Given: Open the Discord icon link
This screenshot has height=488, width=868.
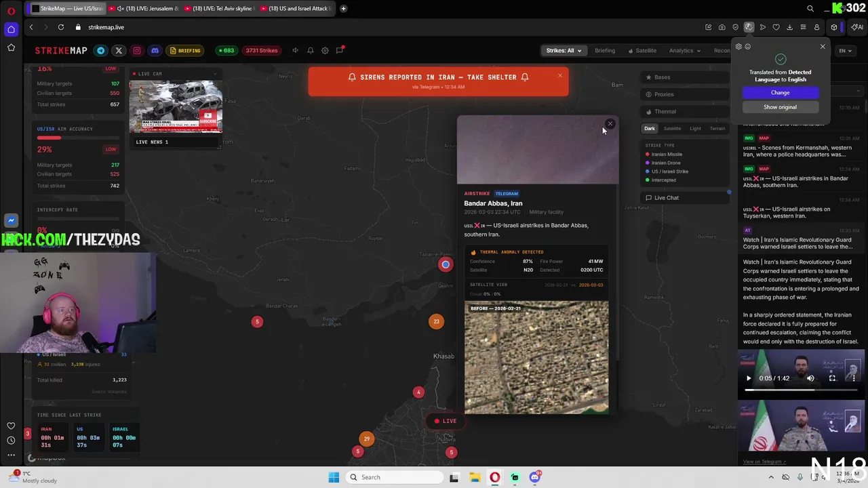Looking at the screenshot, I should (155, 50).
